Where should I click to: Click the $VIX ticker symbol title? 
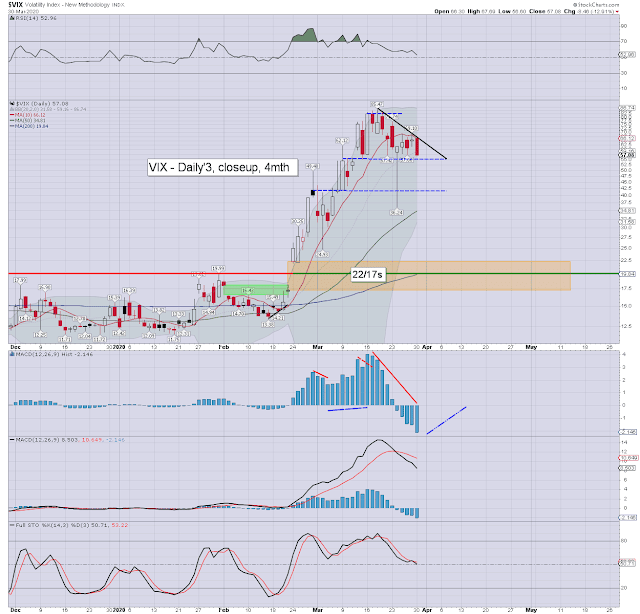(16, 4)
